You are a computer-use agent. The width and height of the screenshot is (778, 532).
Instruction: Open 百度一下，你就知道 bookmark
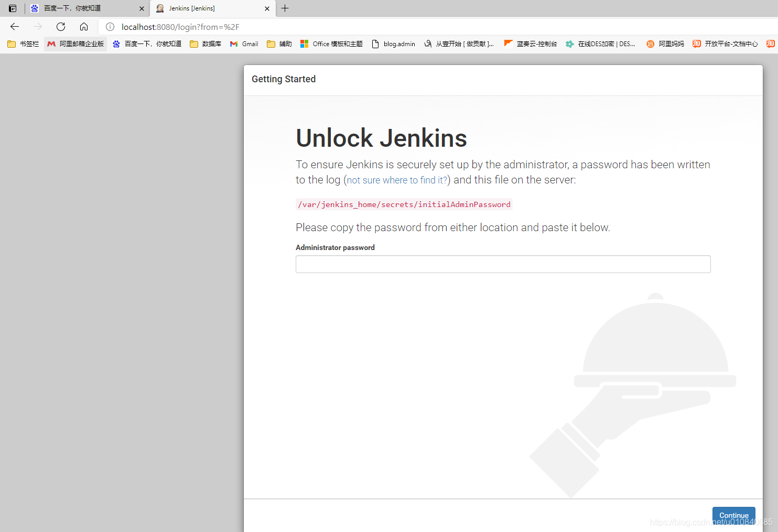pyautogui.click(x=147, y=44)
